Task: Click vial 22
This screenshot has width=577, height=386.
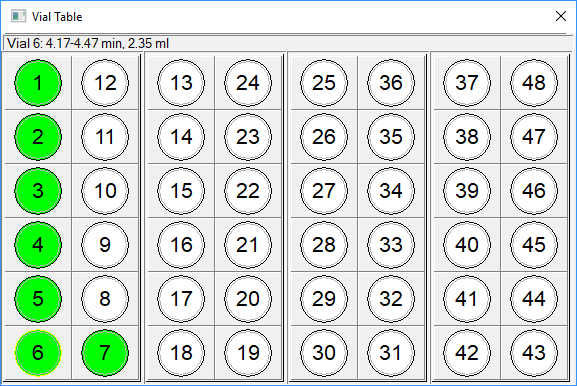Action: click(x=248, y=191)
